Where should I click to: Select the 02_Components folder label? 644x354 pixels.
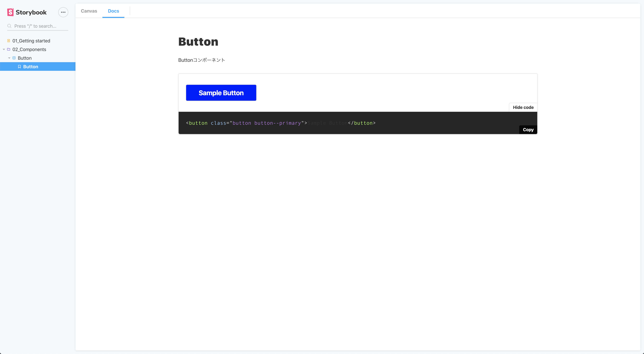coord(29,49)
